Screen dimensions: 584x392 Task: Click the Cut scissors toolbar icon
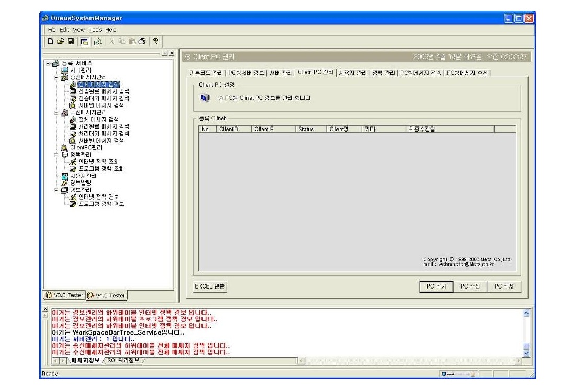pos(111,41)
